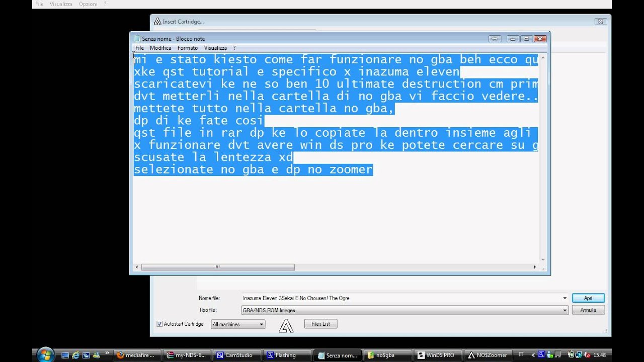Launch Internet Explorer from quick launch
This screenshot has height=362, width=644.
(75, 355)
